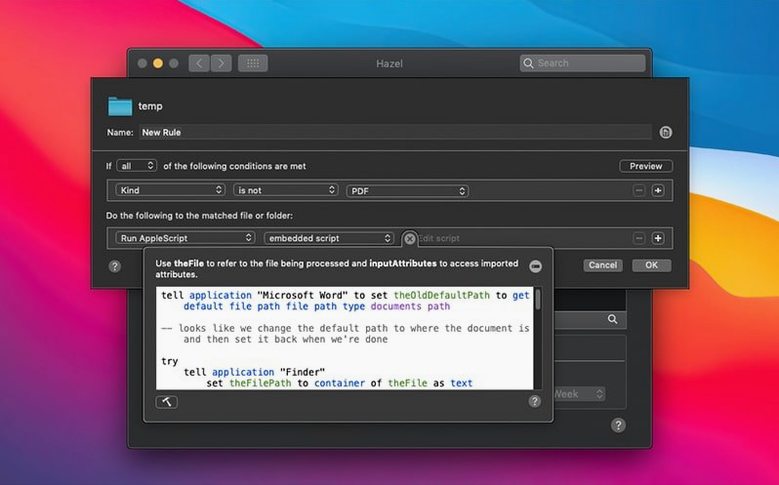The height and width of the screenshot is (485, 779).
Task: Add an action with plus in AppleScript row
Action: (x=658, y=239)
